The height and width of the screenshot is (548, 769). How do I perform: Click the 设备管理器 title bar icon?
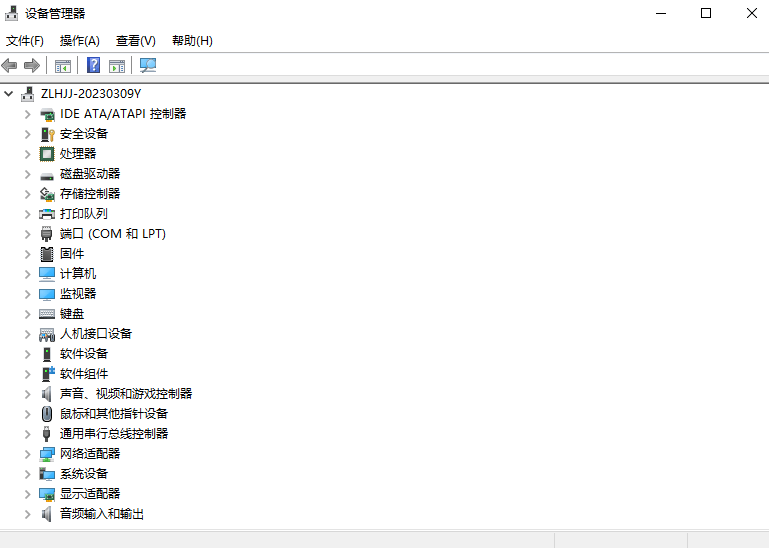click(11, 13)
